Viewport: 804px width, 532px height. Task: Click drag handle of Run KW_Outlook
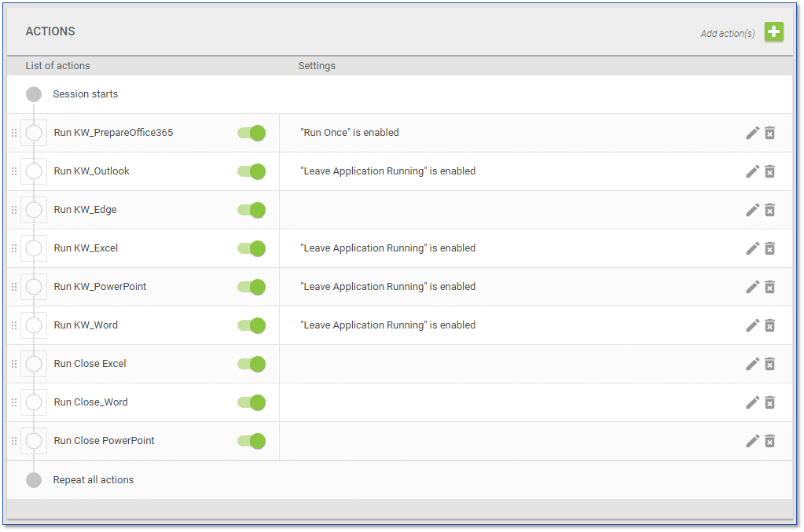point(14,171)
